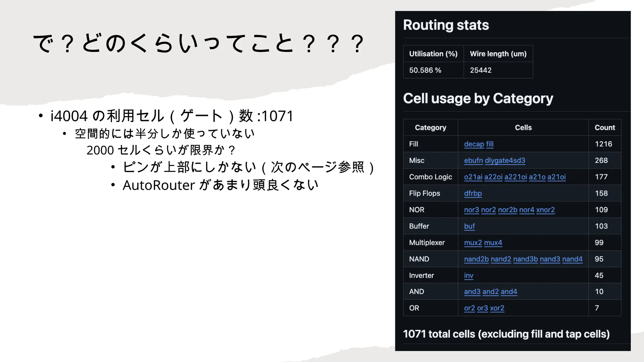The image size is (644, 362).
Task: Select the Multiplexer count 99
Action: click(599, 243)
